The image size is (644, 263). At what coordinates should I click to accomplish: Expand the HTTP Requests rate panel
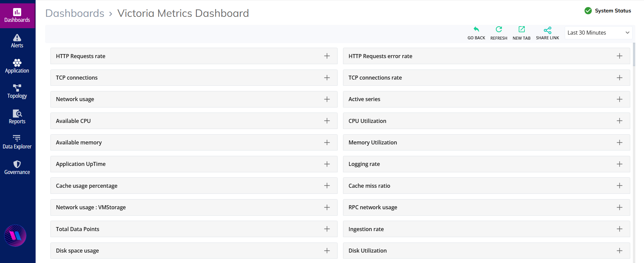(327, 56)
